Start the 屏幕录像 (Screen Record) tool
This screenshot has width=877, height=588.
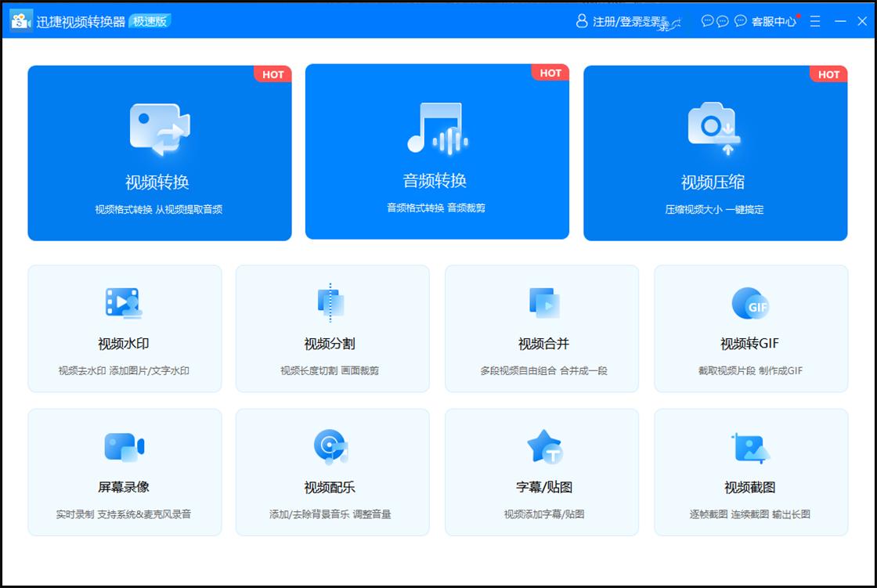124,471
